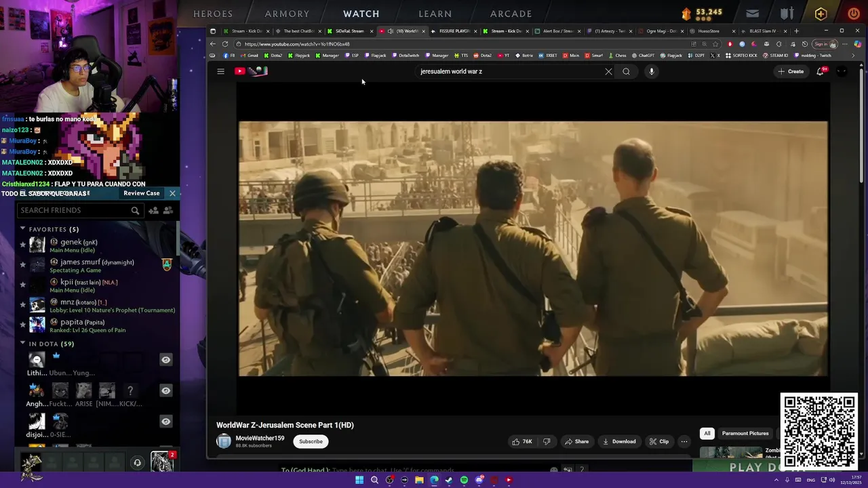
Task: Select the All filter chip
Action: (x=707, y=433)
